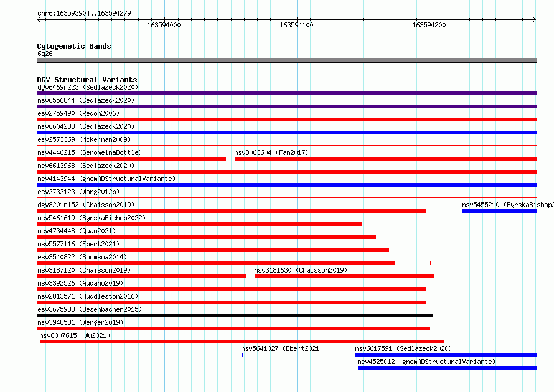Click the ruler's right arrow end

tap(535, 20)
